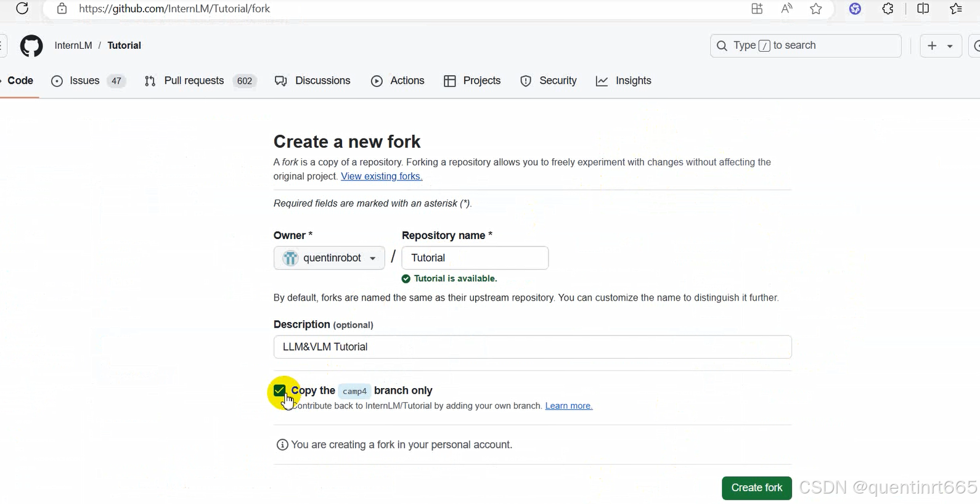Click the quentinrobot avatar icon

(x=290, y=258)
